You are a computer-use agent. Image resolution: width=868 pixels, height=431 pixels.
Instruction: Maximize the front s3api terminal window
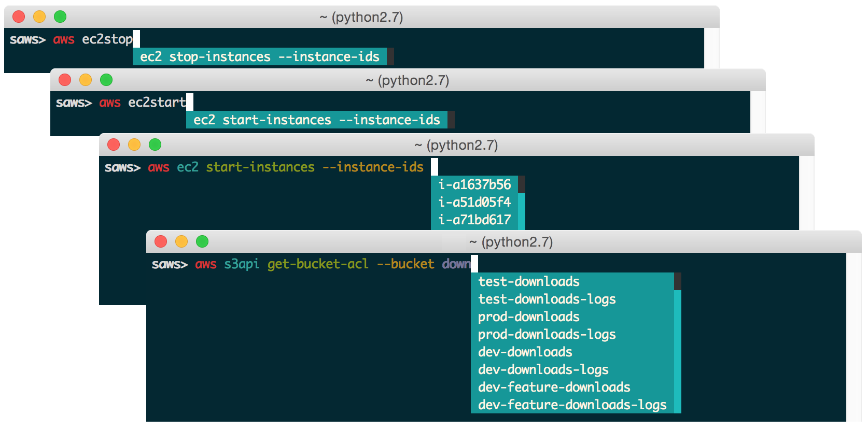click(202, 241)
